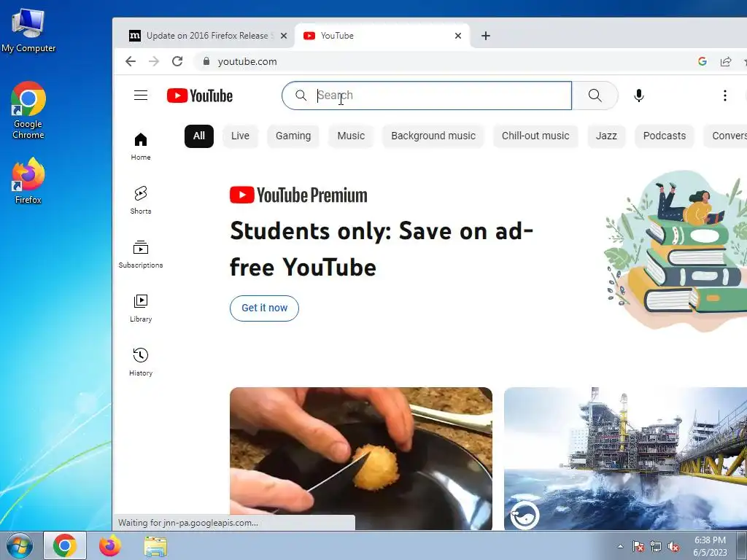747x560 pixels.
Task: Select the Background music chip
Action: click(433, 136)
